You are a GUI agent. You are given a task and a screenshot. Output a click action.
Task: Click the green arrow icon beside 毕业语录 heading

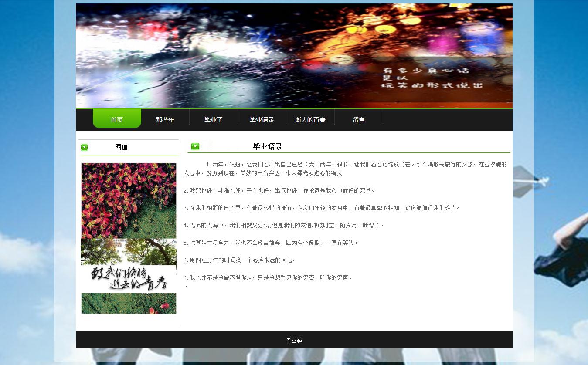[x=195, y=146]
